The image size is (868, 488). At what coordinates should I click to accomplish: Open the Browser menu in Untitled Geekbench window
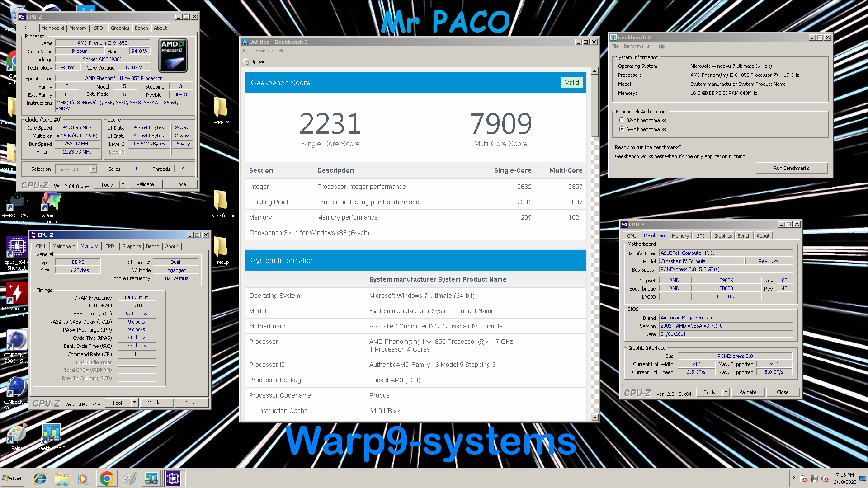[x=264, y=51]
